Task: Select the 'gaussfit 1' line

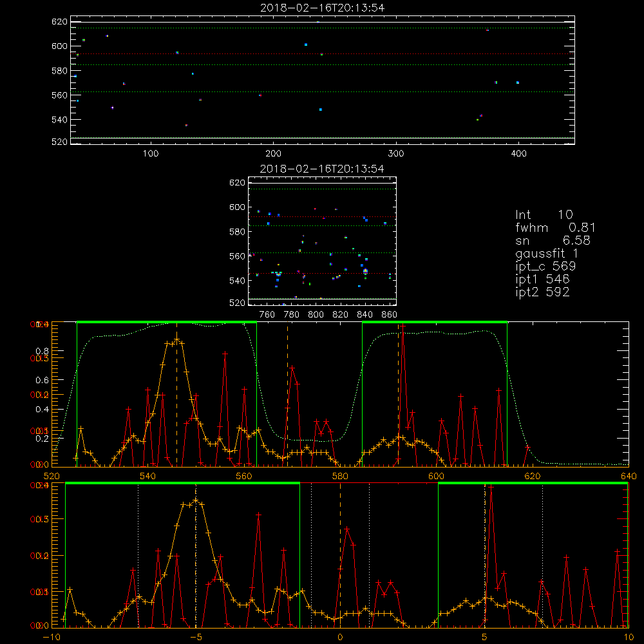Action: 547,253
